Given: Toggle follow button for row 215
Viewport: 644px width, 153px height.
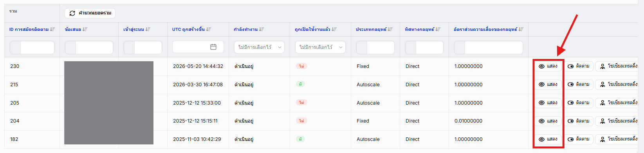Looking at the screenshot, I should 579,84.
